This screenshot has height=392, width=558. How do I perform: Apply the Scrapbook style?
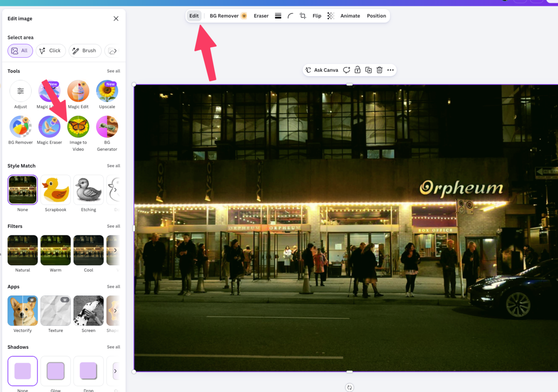(x=55, y=190)
